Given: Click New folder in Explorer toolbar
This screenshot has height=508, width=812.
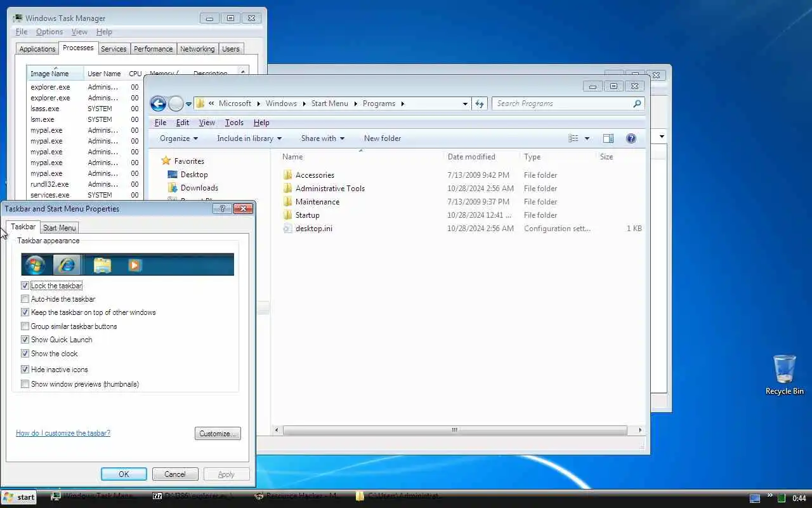Looking at the screenshot, I should click(x=383, y=138).
